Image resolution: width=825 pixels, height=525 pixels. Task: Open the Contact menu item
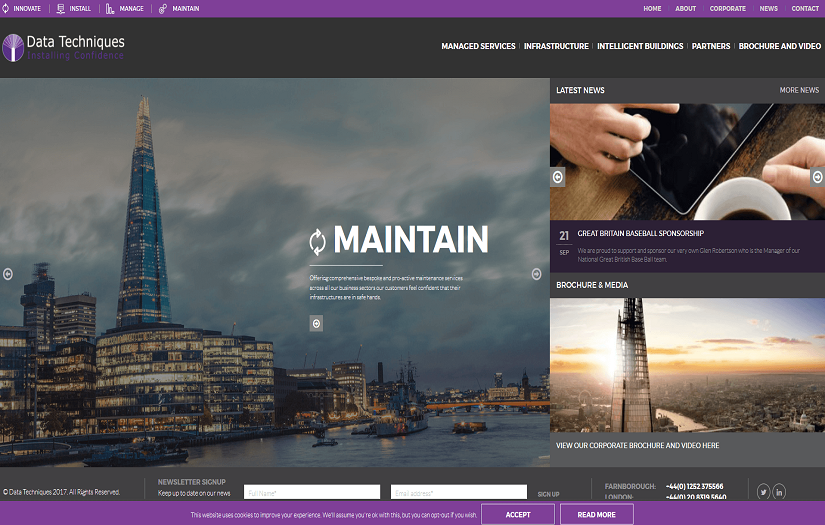coord(805,8)
